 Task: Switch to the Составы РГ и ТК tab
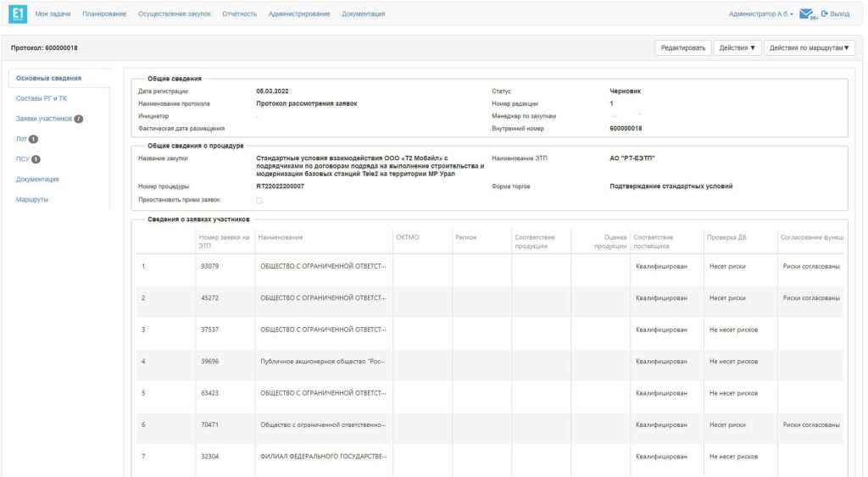pyautogui.click(x=42, y=98)
